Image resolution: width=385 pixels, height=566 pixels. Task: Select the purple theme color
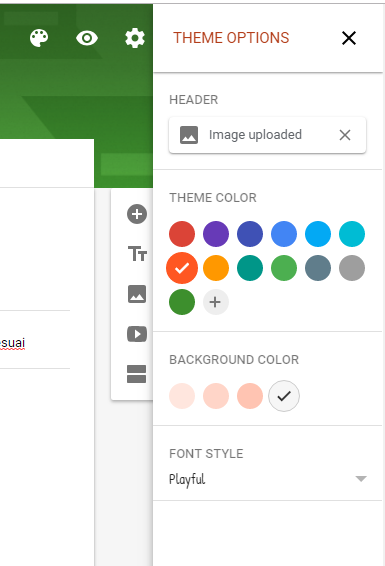tap(216, 234)
